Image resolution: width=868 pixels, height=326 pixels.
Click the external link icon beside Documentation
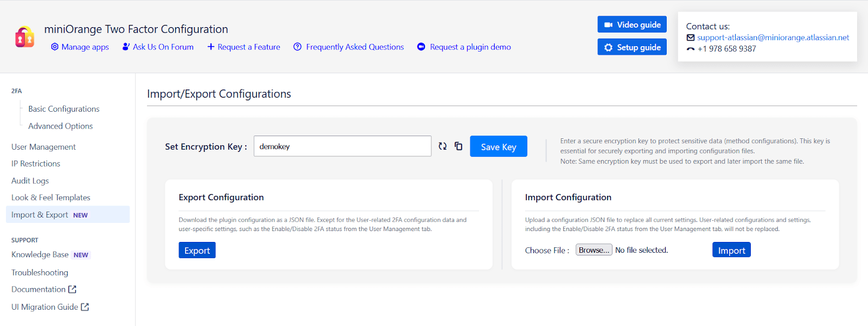(x=72, y=289)
